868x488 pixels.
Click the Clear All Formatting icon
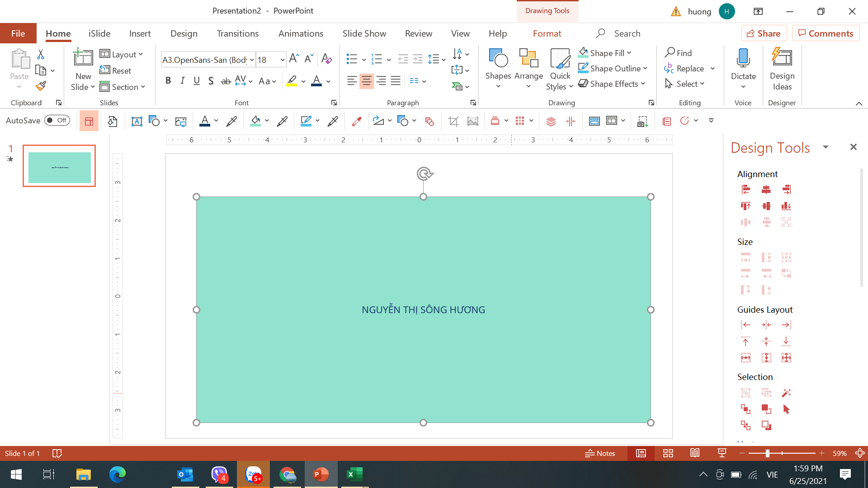coord(326,59)
